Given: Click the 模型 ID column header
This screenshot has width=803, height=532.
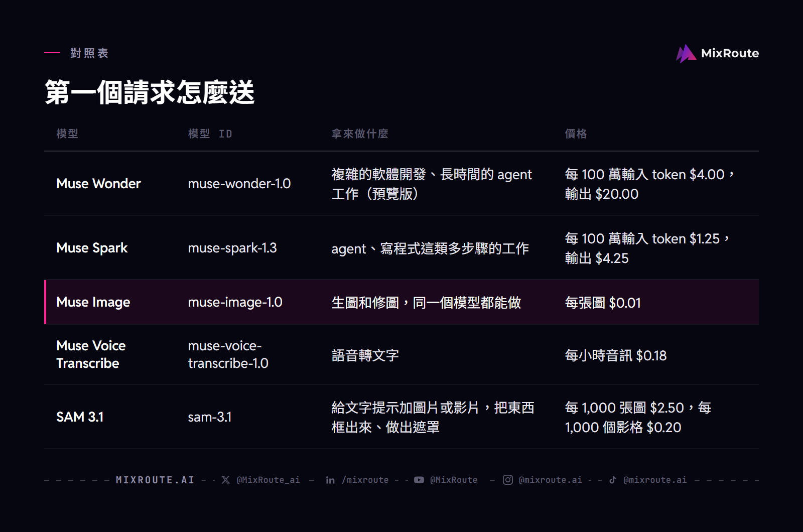Looking at the screenshot, I should click(210, 134).
